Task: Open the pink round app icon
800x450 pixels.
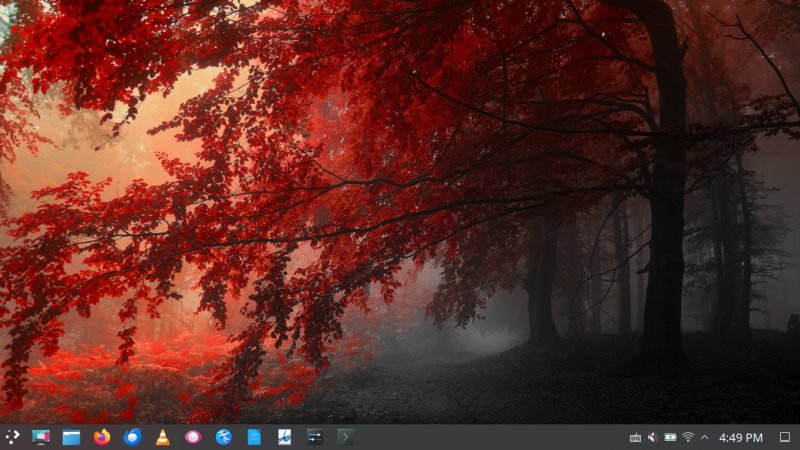Action: (193, 437)
